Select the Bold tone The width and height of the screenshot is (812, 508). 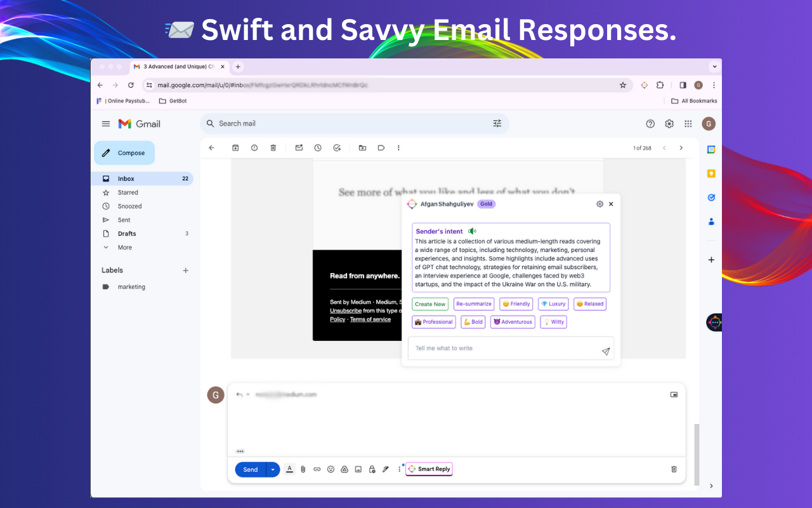pyautogui.click(x=473, y=322)
